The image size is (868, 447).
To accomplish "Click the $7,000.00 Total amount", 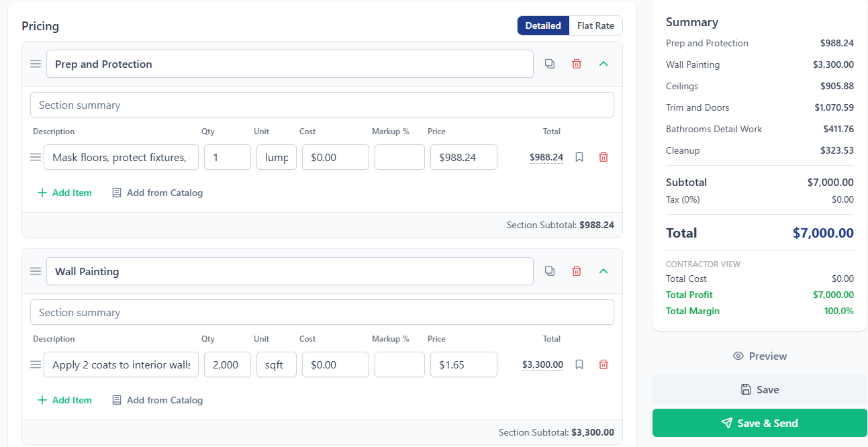I will (x=823, y=233).
